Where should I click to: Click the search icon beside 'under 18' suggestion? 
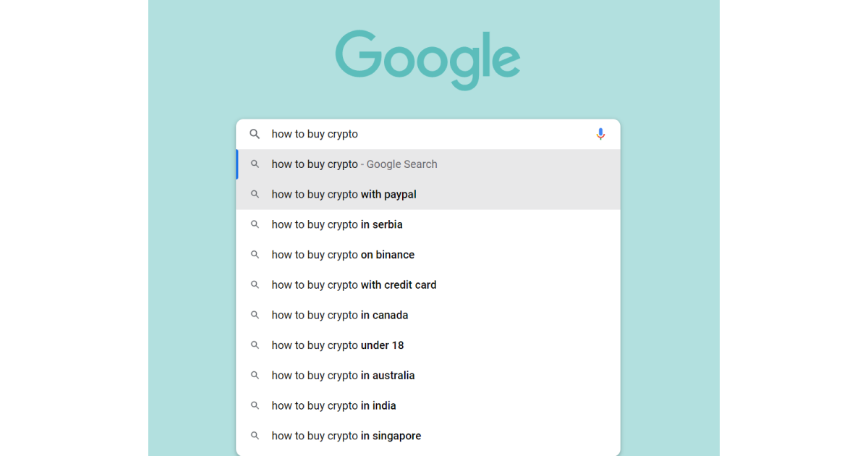255,345
